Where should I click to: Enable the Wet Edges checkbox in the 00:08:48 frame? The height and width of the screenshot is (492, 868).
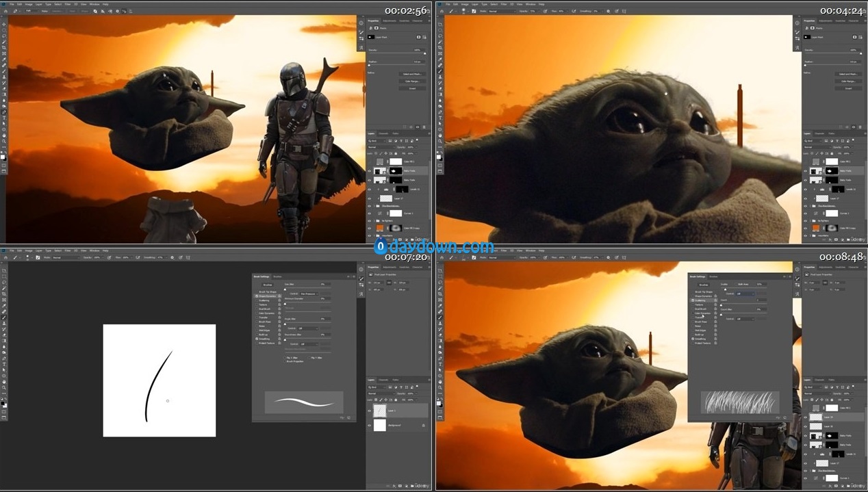click(x=693, y=330)
